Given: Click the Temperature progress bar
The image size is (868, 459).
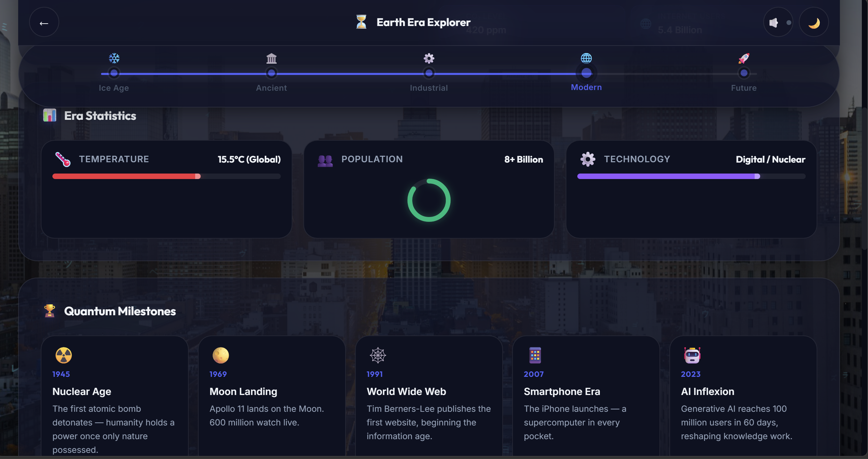Looking at the screenshot, I should [166, 176].
